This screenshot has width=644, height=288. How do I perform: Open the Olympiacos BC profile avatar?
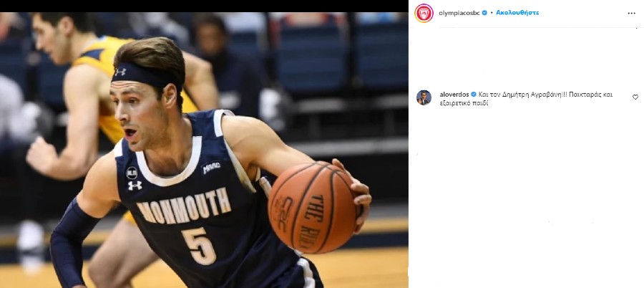click(424, 13)
